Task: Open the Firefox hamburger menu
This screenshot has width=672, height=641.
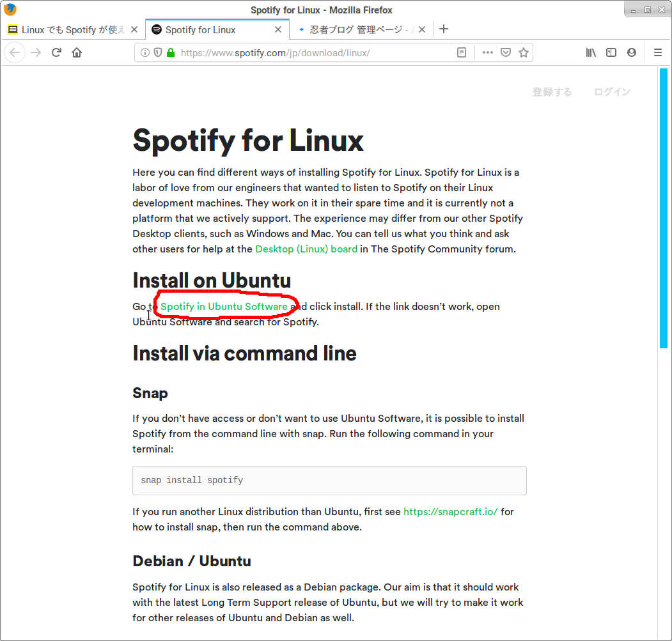Action: 658,52
